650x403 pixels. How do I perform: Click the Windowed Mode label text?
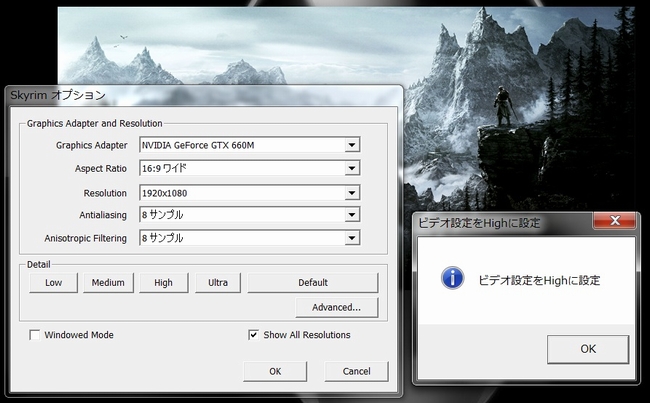pos(79,335)
